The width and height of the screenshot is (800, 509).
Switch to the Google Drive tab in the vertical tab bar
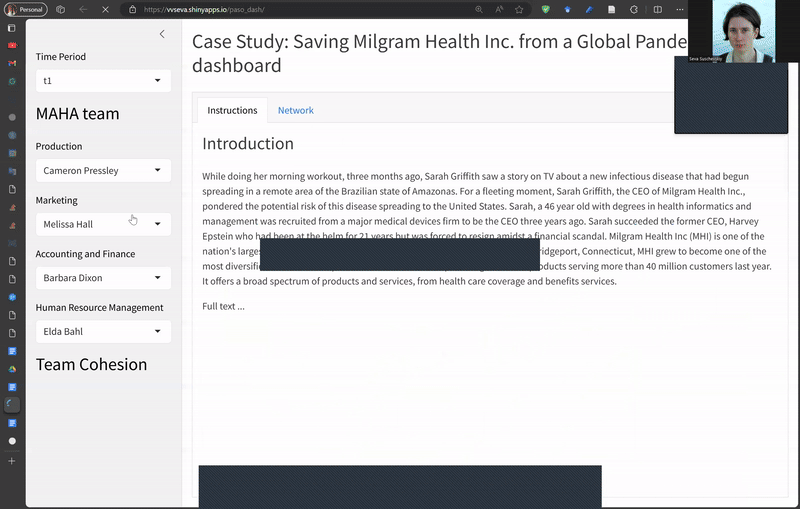tap(12, 369)
